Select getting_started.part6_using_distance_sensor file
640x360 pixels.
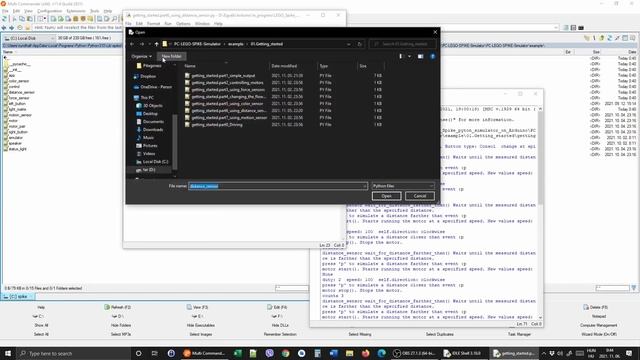tap(229, 110)
